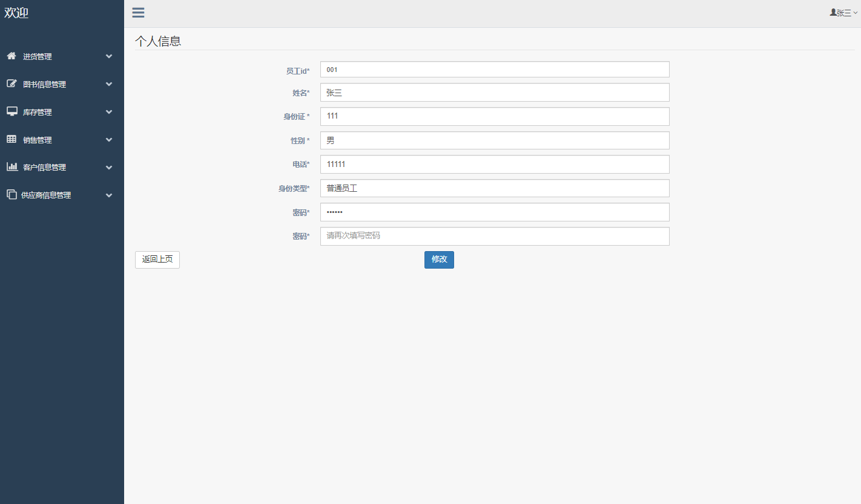Expand the 库存管理 chevron
This screenshot has width=861, height=504.
coord(109,112)
